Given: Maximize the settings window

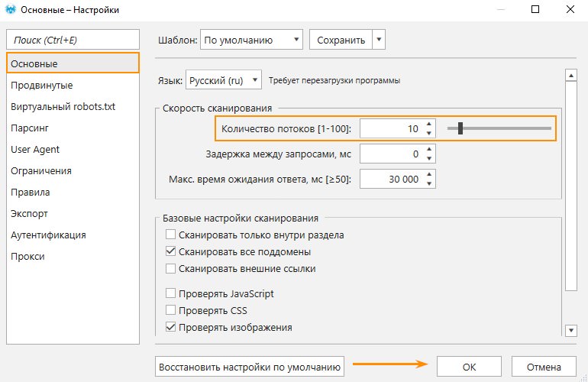Looking at the screenshot, I should (x=535, y=9).
